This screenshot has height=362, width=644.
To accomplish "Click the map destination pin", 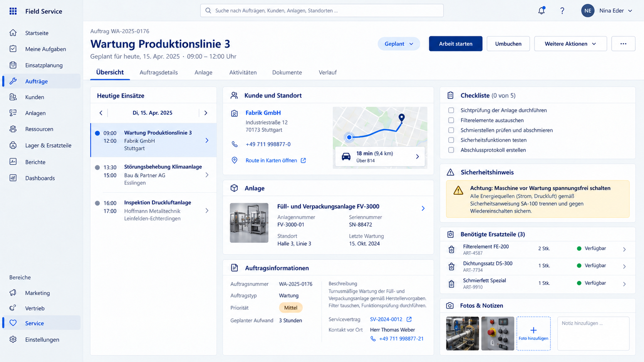I will pyautogui.click(x=401, y=118).
